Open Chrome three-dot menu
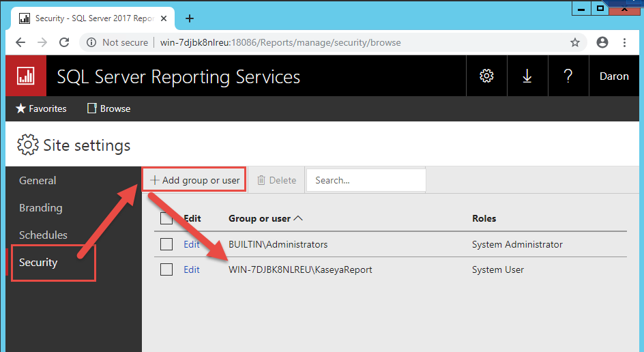644x352 pixels. 624,42
